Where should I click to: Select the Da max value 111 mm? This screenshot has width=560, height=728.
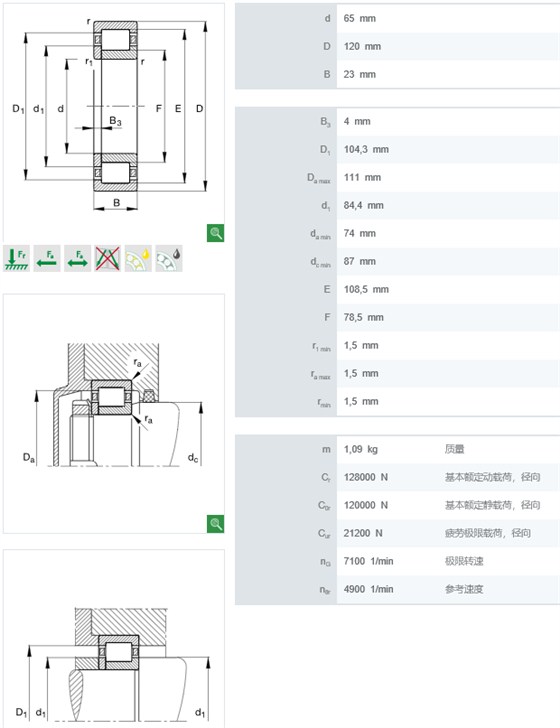(362, 177)
